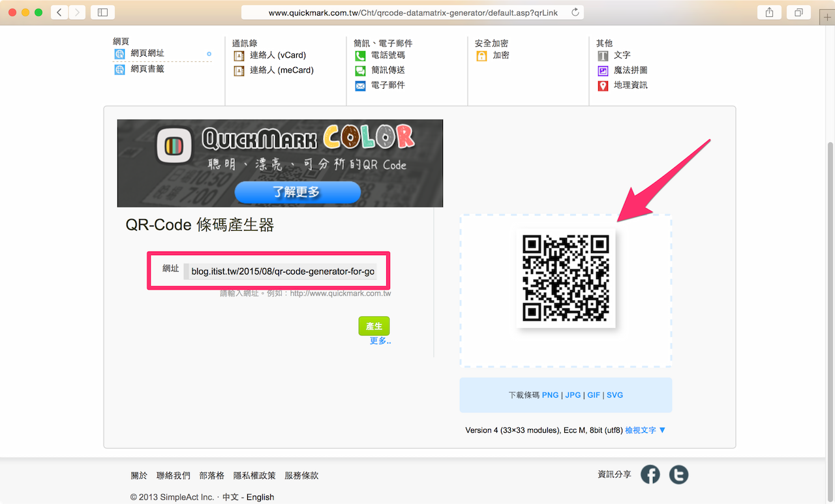
Task: Open the 部落格 footer link
Action: coord(212,476)
